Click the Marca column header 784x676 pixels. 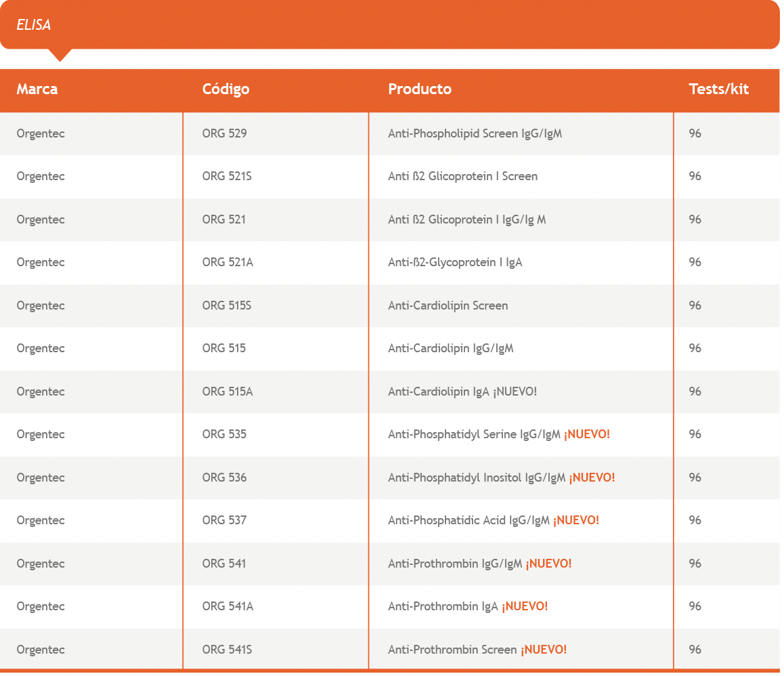[37, 89]
